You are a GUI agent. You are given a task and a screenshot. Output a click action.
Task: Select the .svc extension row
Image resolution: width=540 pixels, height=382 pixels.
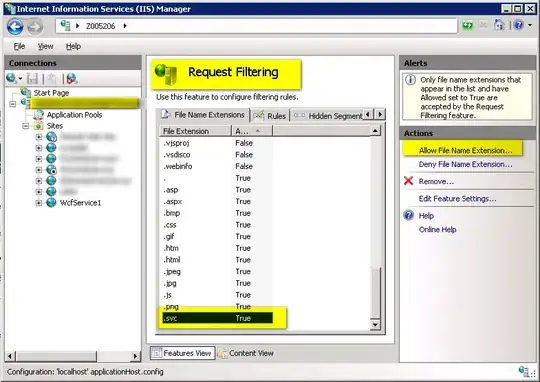pos(218,318)
